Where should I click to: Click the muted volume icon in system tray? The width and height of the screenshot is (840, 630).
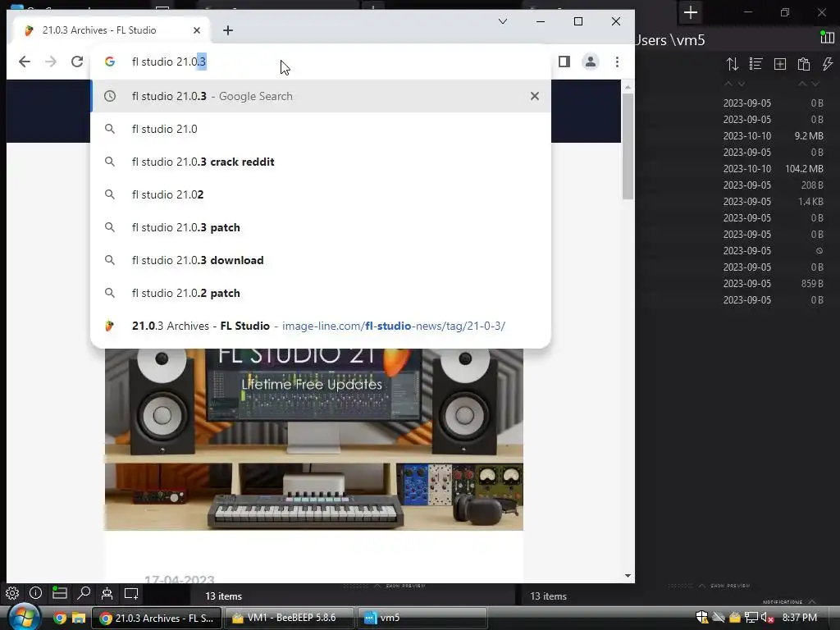(x=768, y=619)
